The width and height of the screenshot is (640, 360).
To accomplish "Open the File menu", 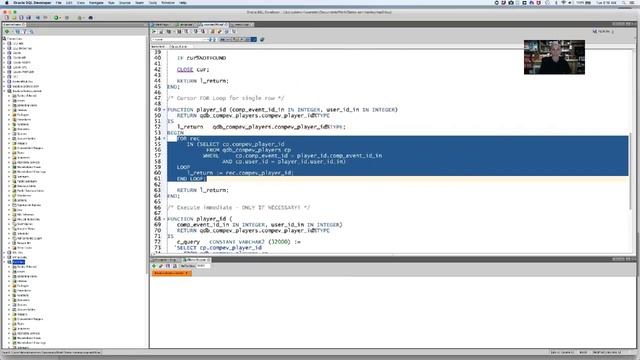I will (58, 2).
